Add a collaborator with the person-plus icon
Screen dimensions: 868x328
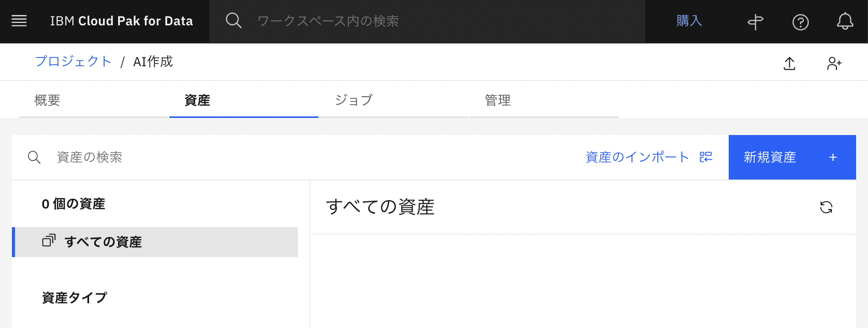click(834, 63)
